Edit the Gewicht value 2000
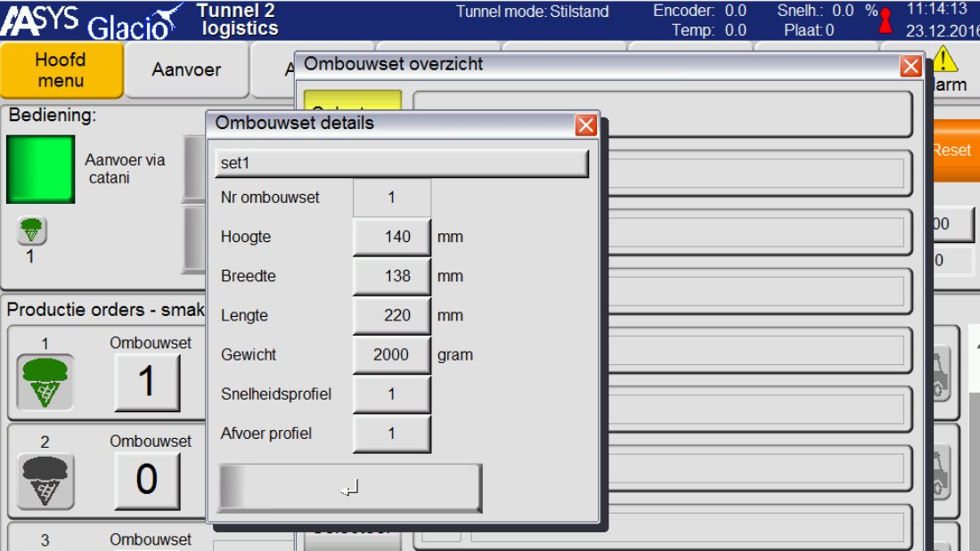 (x=392, y=354)
